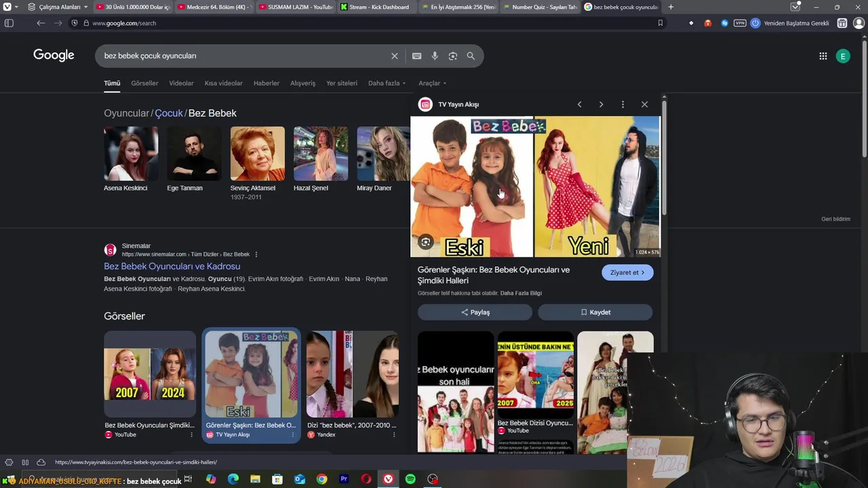868x488 pixels.
Task: Open Google Chrome from the taskbar
Action: tap(321, 479)
